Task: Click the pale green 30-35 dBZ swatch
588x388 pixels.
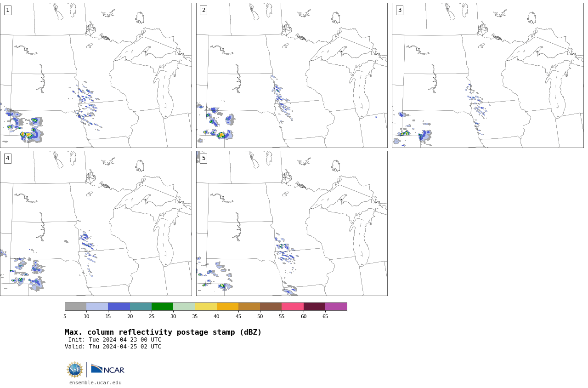Action: [x=184, y=307]
